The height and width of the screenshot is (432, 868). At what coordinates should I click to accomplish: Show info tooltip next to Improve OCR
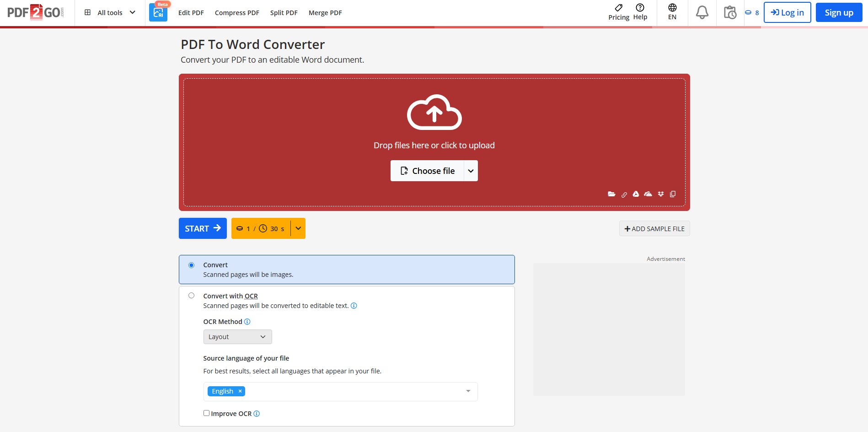pos(257,414)
